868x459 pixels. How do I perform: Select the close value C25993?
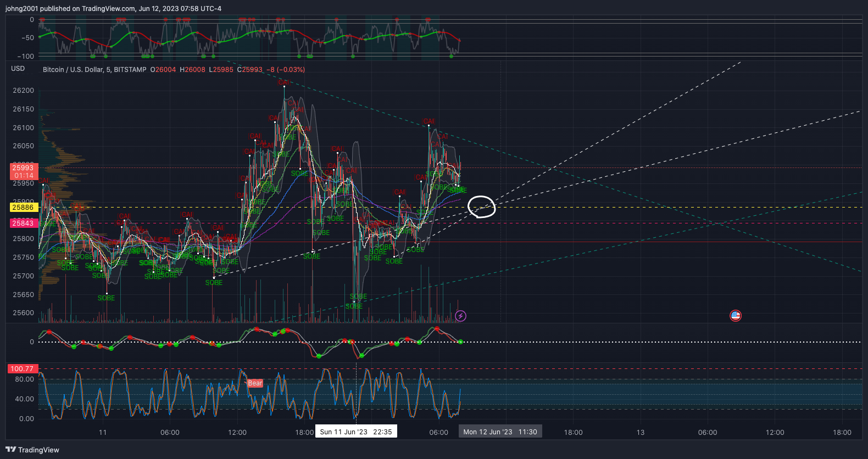tap(250, 70)
